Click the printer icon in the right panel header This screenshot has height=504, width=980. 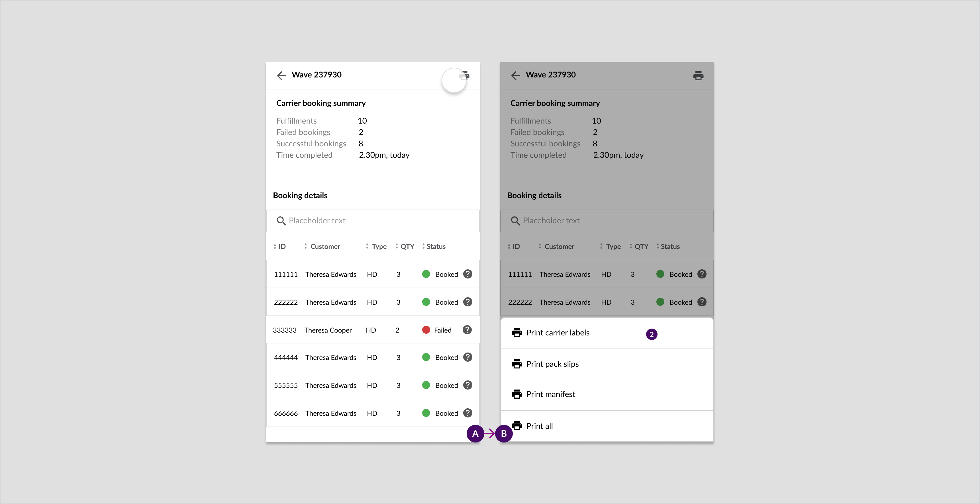coord(698,76)
